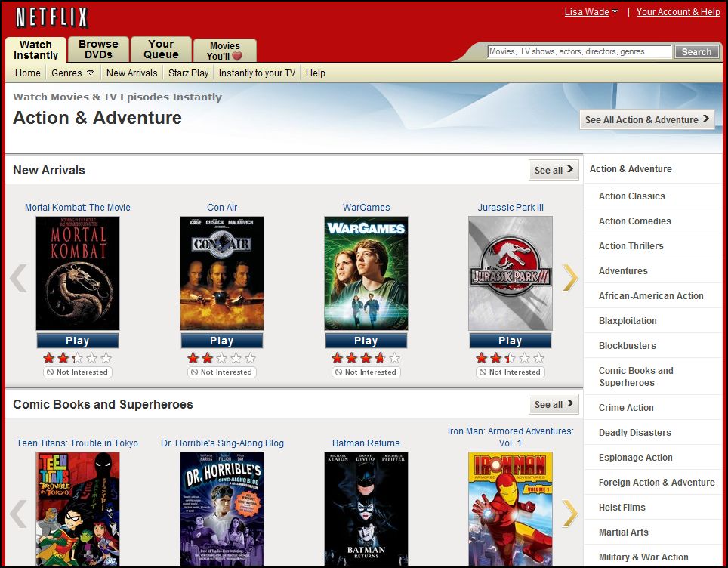Click the movie search input field
Image resolution: width=728 pixels, height=568 pixels.
click(x=578, y=52)
